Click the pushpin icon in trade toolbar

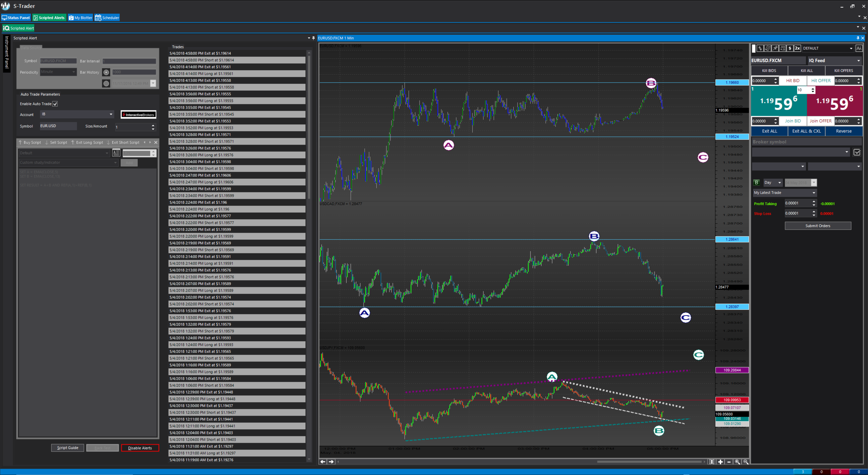[x=775, y=48]
